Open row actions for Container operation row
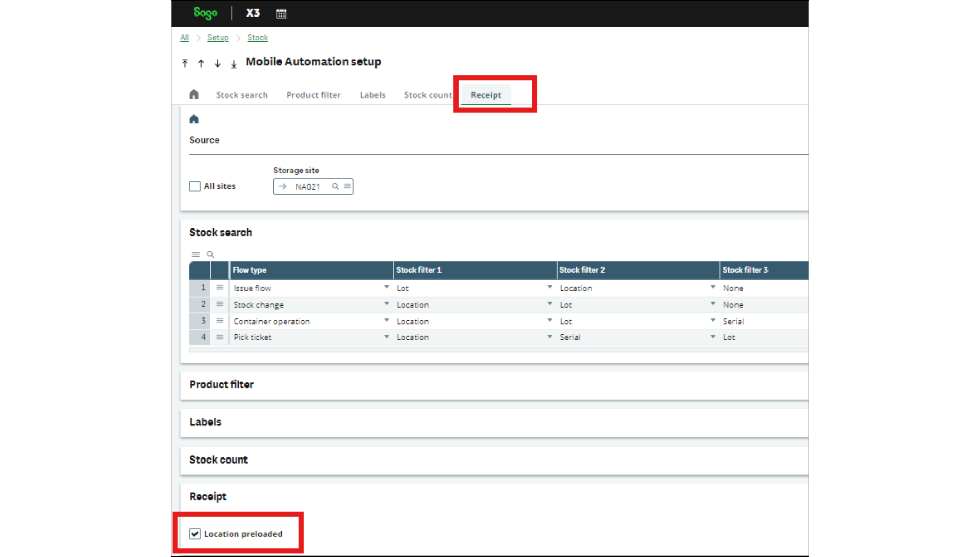980x557 pixels. tap(220, 321)
